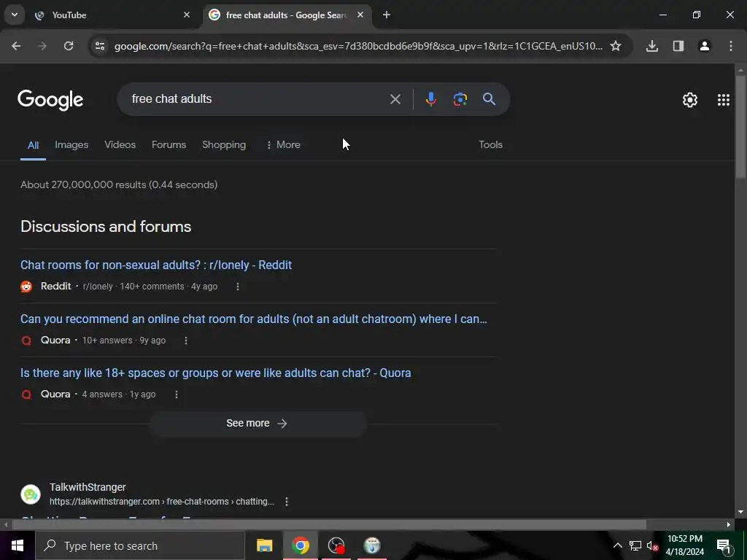747x560 pixels.
Task: Open File Explorer from taskbar
Action: pos(264,545)
